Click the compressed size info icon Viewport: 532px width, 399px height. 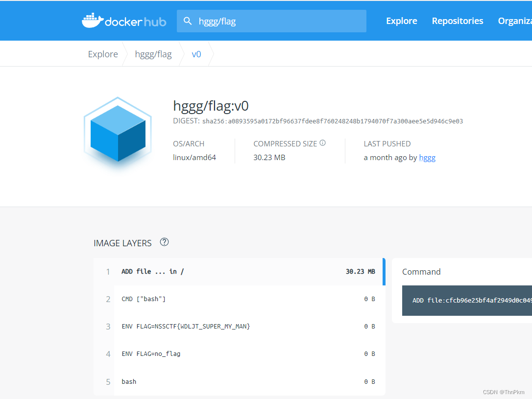(x=323, y=143)
